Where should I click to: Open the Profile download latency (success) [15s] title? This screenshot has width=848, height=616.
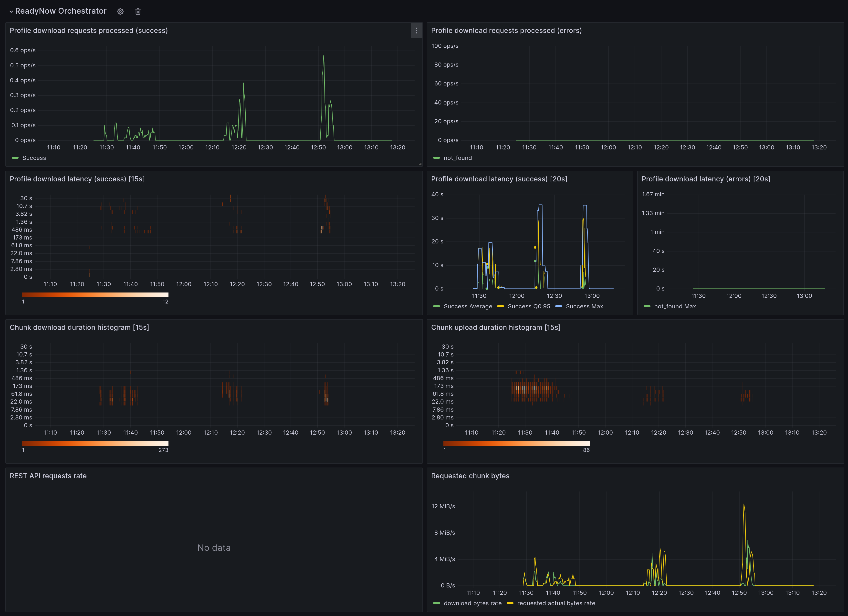point(77,179)
